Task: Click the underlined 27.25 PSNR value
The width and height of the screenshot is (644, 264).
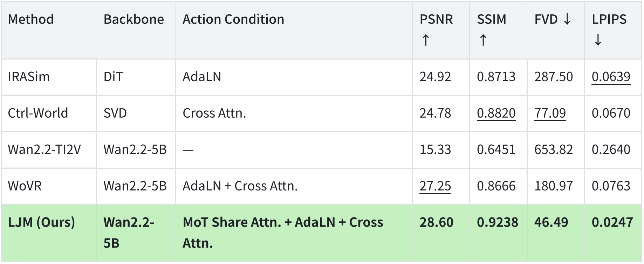Action: coord(435,186)
